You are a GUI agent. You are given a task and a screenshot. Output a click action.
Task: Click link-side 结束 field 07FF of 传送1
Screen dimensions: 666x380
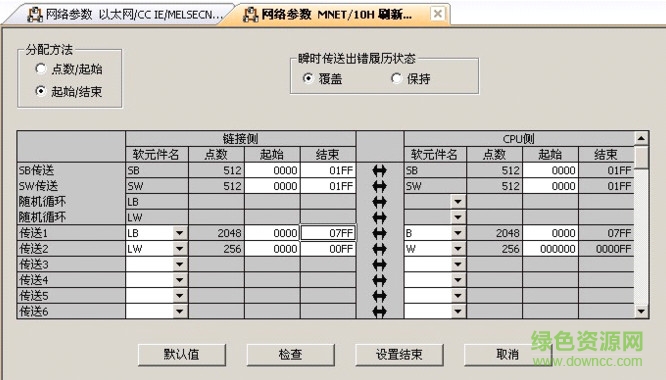click(328, 233)
